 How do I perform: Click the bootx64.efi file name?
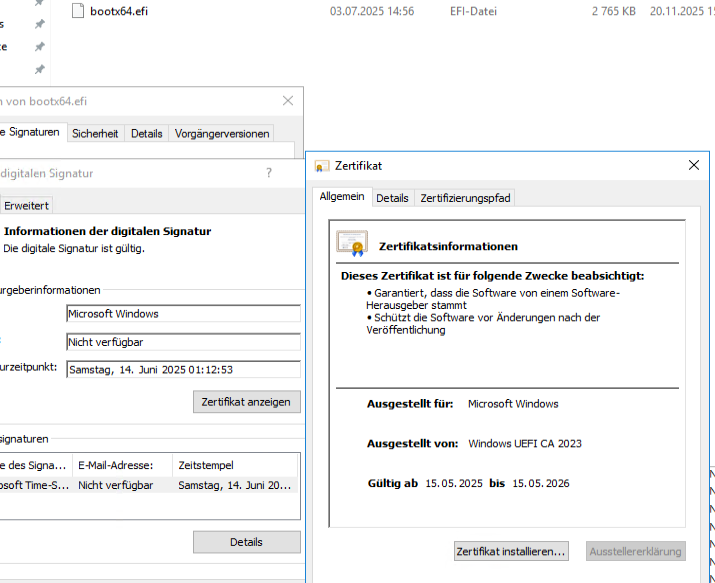coord(119,11)
